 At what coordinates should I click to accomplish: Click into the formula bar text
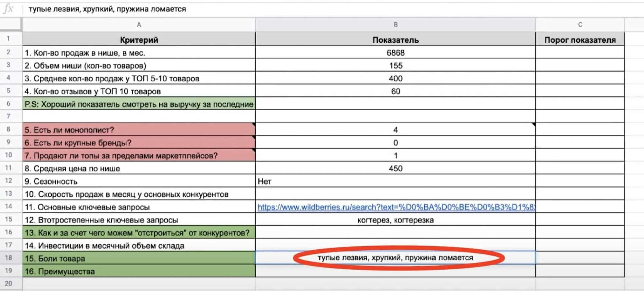[107, 9]
